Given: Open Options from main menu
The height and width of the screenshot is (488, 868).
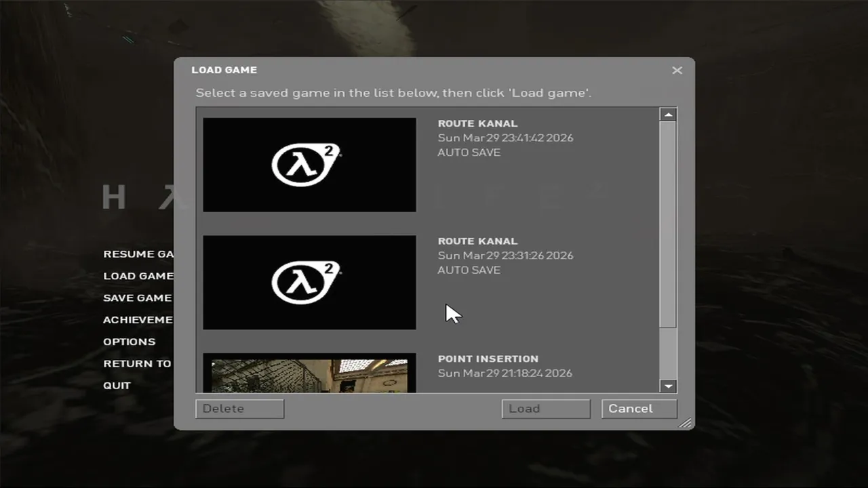Looking at the screenshot, I should [x=130, y=342].
